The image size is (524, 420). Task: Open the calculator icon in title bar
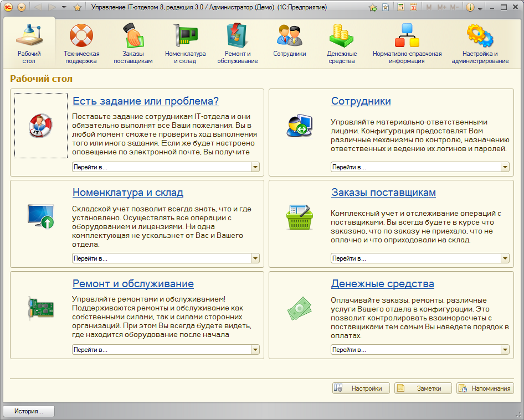point(400,7)
